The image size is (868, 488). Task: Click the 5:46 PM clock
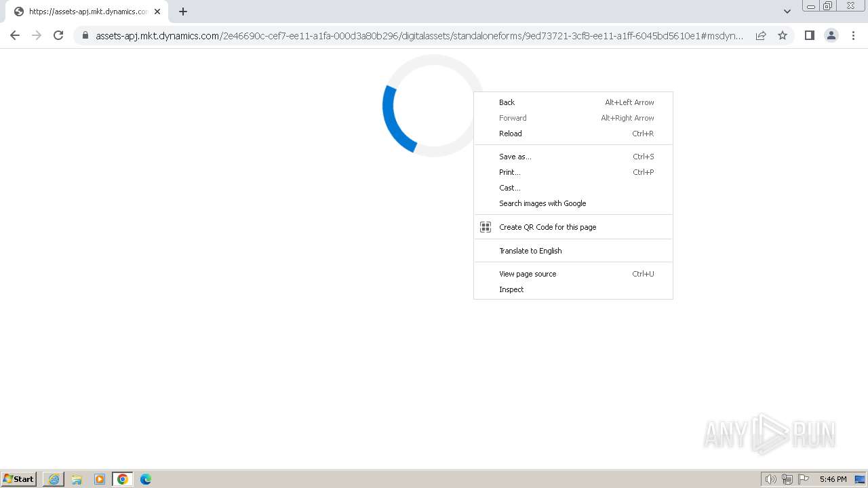tap(833, 479)
